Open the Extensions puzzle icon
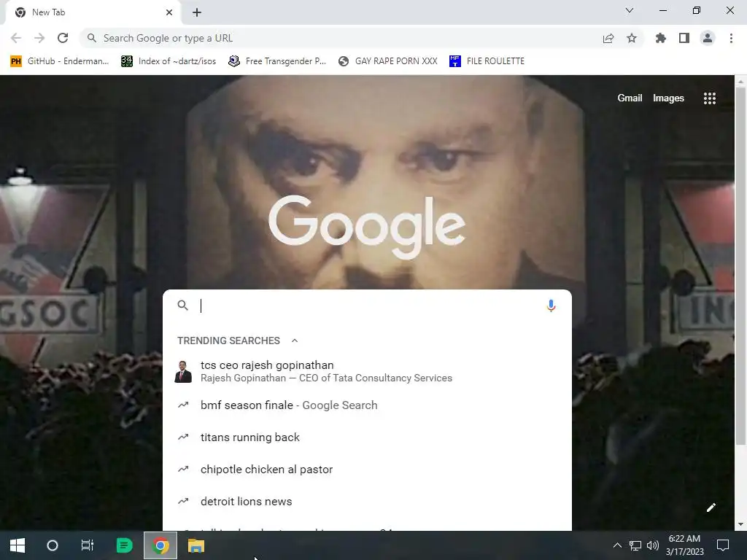 tap(661, 38)
